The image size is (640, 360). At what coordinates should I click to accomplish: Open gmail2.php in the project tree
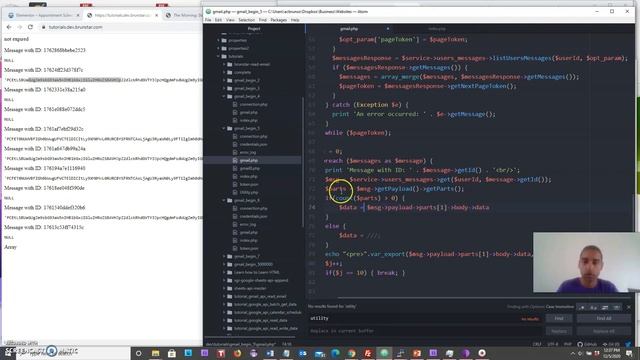tap(250, 168)
